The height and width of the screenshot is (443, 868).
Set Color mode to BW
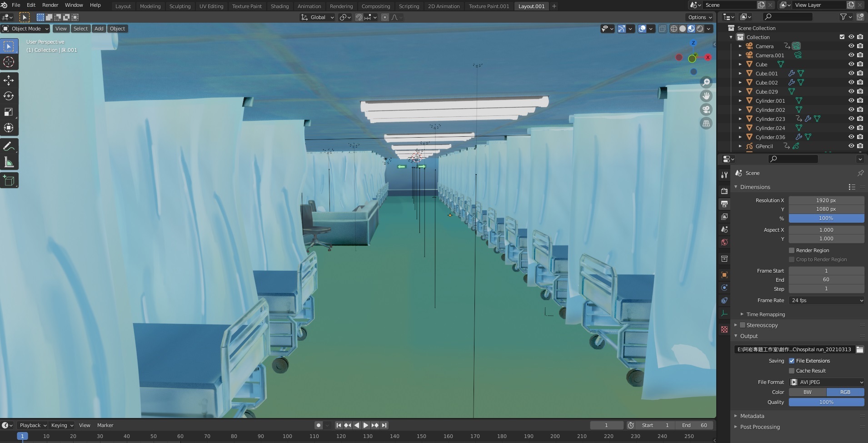click(807, 392)
